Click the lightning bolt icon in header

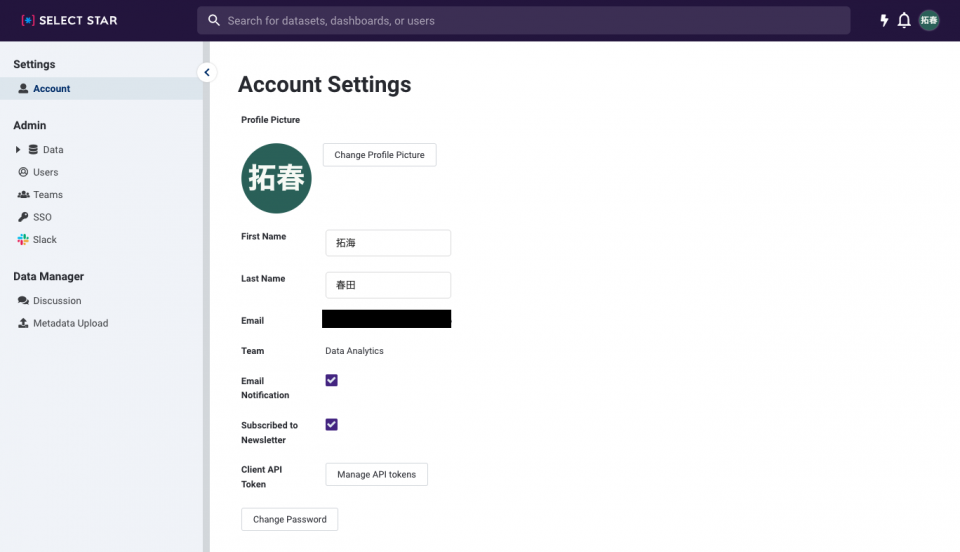click(884, 20)
